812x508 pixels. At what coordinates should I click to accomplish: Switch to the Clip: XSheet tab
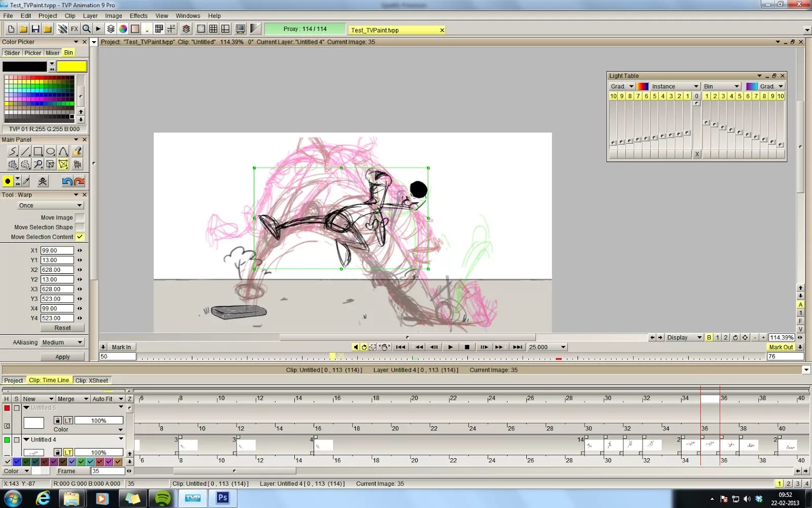coord(91,380)
